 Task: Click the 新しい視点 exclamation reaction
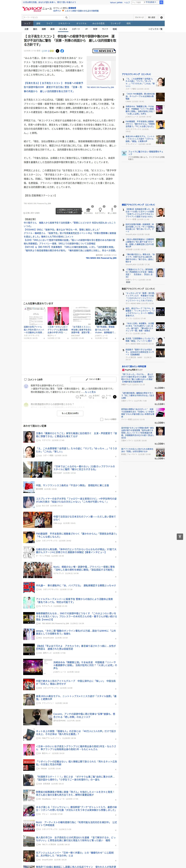pos(112,210)
